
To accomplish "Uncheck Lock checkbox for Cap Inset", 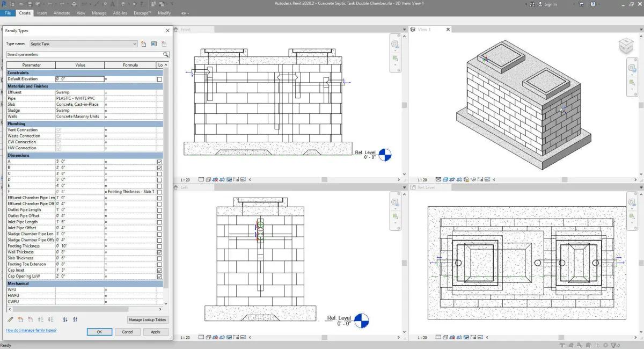I will [x=159, y=270].
